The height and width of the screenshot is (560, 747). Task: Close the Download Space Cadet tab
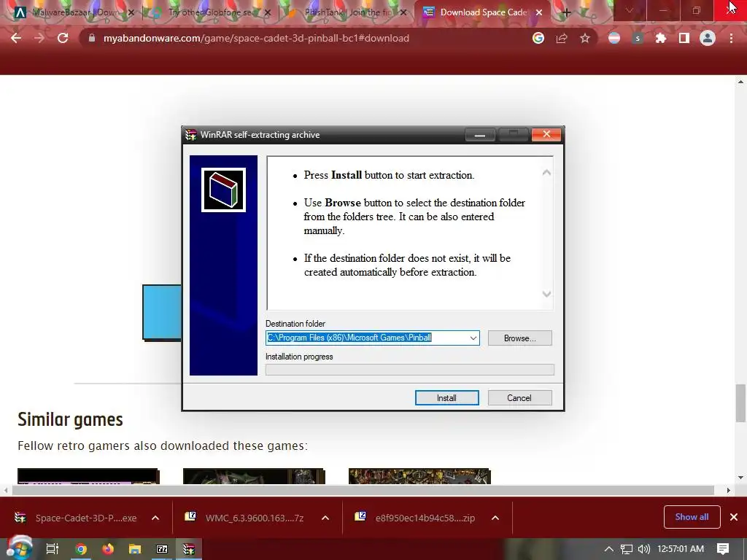coord(539,12)
